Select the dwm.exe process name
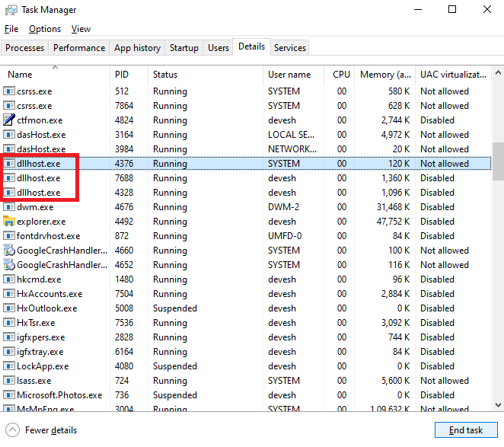 pos(35,207)
